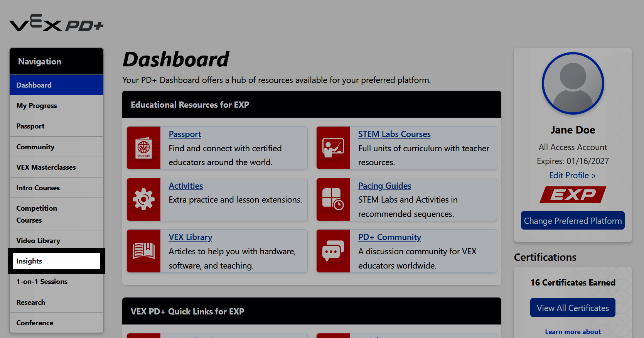Click the 16 Certificates Earned text
Viewport: 644px width, 338px height.
point(573,282)
